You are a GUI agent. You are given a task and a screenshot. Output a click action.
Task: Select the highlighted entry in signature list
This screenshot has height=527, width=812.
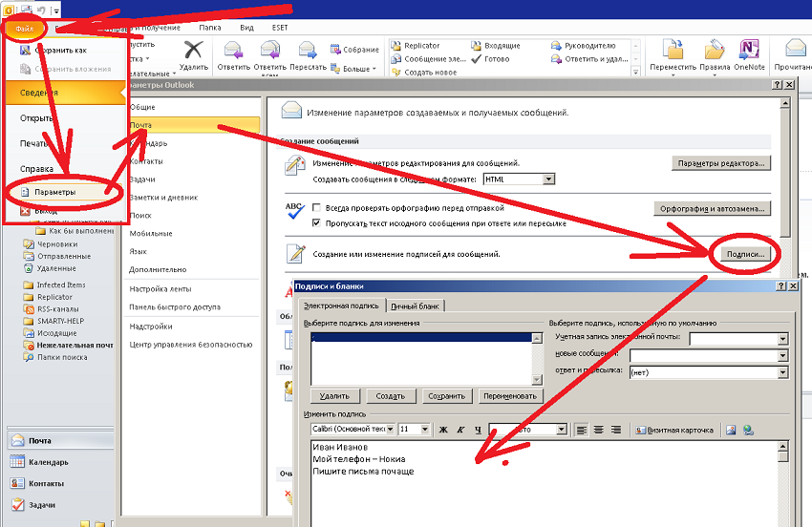tap(421, 337)
